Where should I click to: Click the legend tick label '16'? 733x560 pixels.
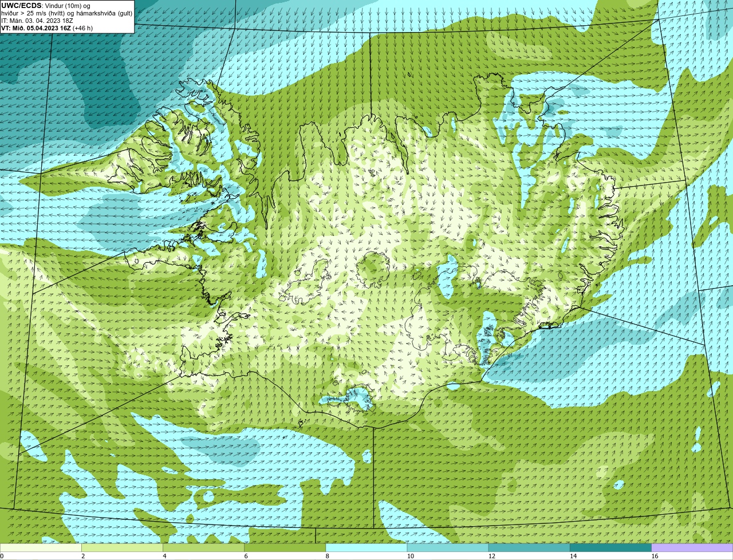click(655, 556)
